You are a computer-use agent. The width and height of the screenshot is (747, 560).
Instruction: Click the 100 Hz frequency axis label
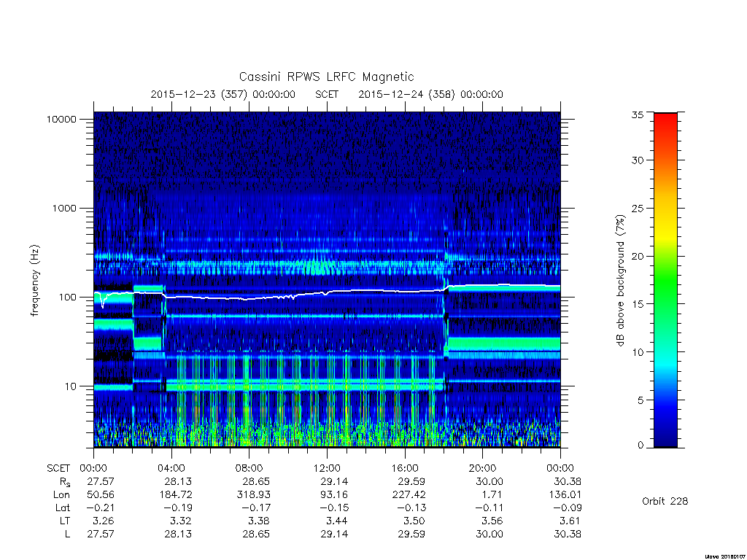tap(68, 297)
